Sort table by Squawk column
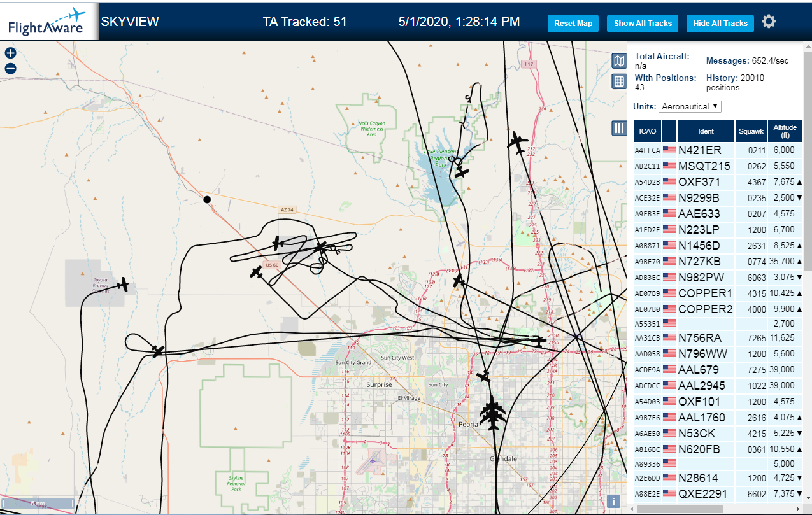 [x=751, y=131]
